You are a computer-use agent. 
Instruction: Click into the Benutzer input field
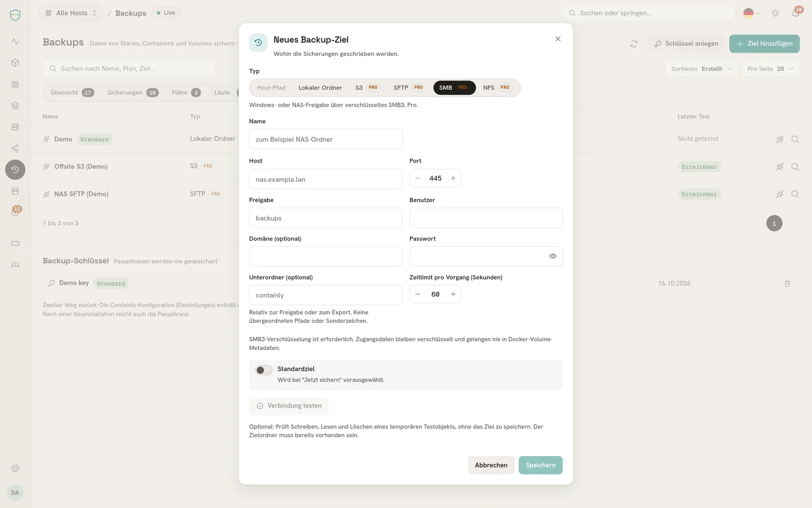[x=486, y=218]
